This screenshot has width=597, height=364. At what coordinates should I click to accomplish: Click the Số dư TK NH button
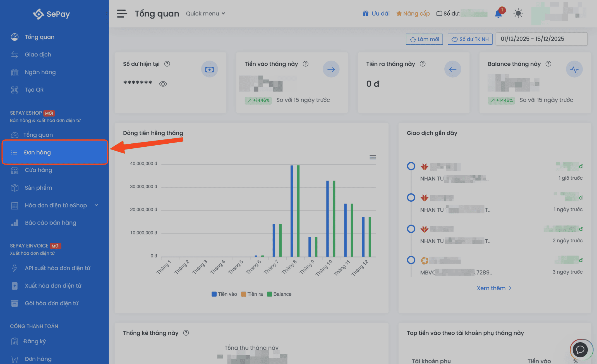pyautogui.click(x=470, y=39)
